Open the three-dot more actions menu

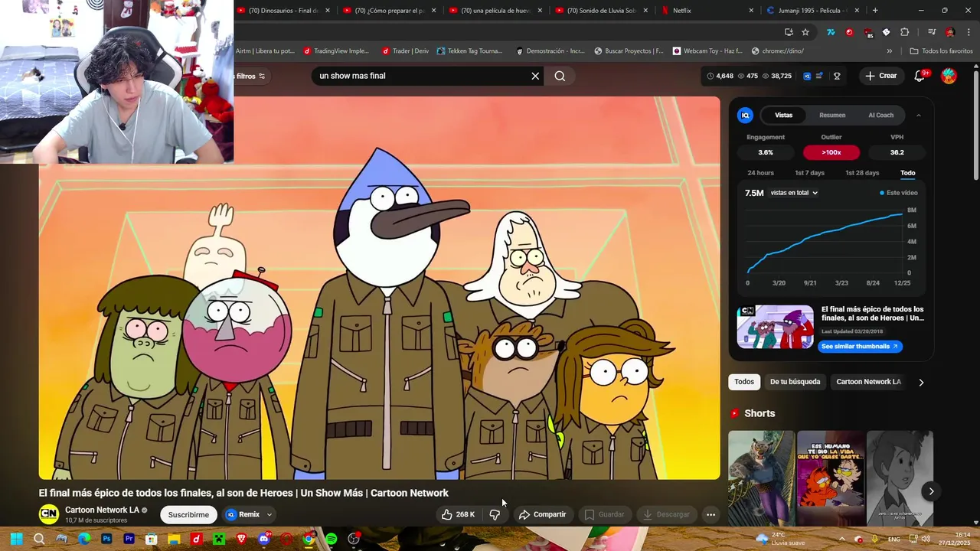point(710,514)
